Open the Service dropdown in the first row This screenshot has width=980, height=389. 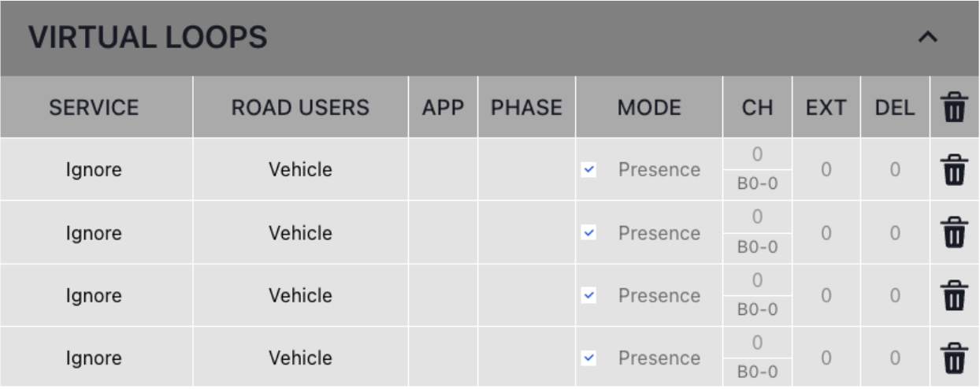[94, 169]
